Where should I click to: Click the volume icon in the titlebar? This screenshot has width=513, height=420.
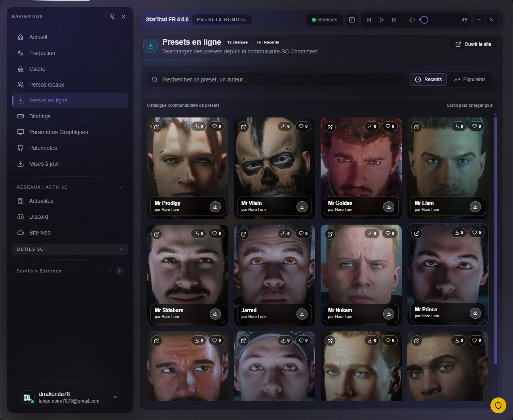pyautogui.click(x=412, y=19)
